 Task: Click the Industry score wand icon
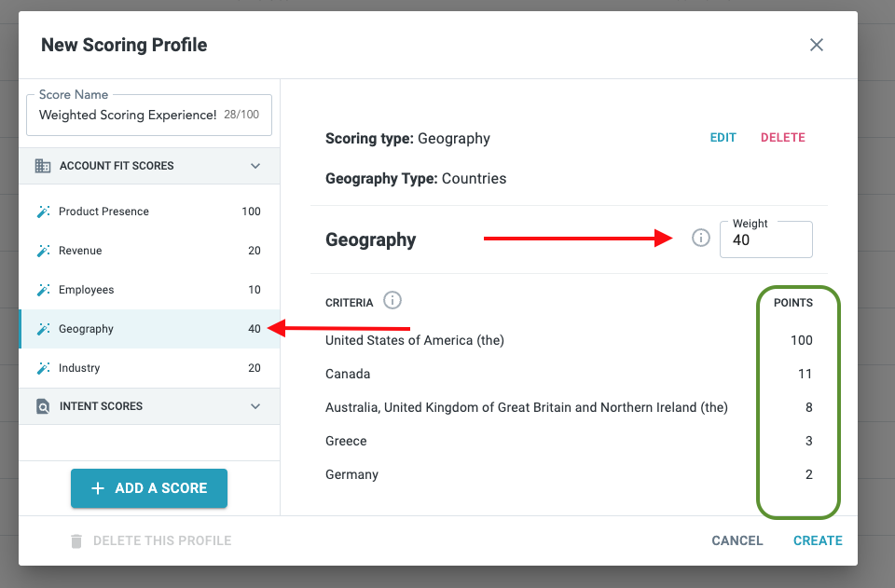(x=43, y=368)
